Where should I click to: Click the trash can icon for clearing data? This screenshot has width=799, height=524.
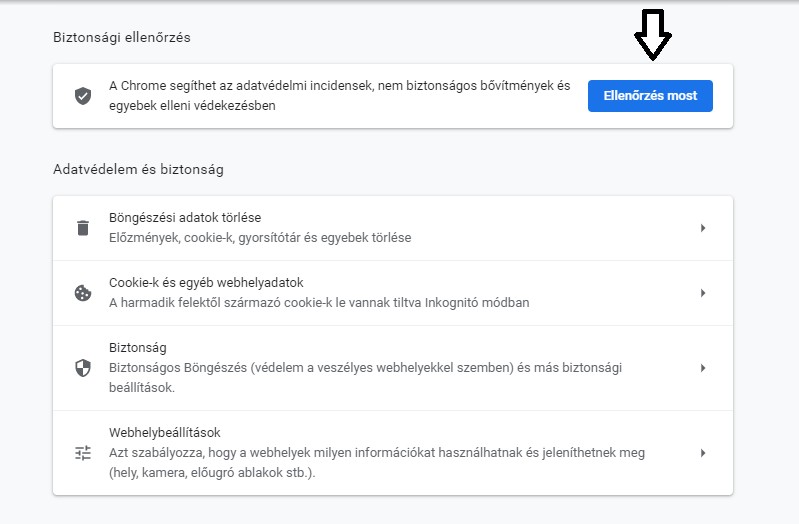point(83,228)
